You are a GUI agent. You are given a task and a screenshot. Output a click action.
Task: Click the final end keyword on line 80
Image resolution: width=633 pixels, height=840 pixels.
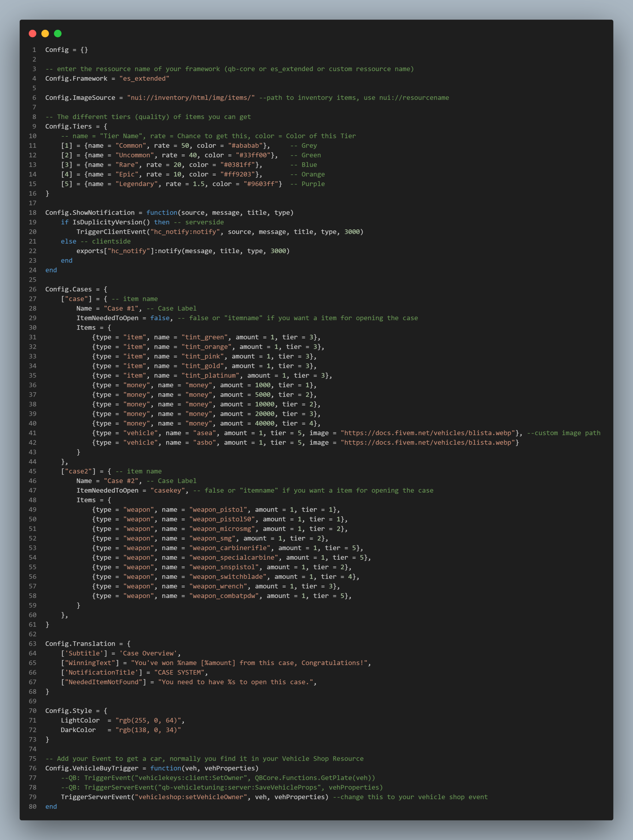[51, 806]
